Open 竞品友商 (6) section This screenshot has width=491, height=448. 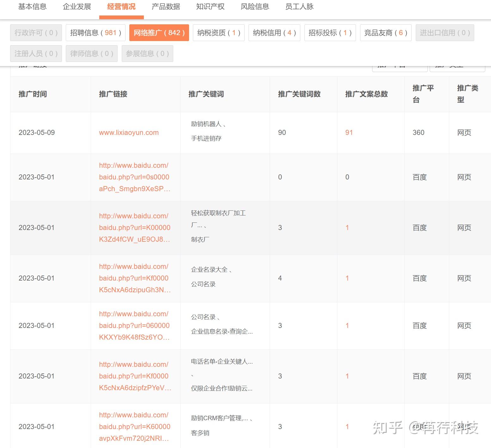point(386,33)
